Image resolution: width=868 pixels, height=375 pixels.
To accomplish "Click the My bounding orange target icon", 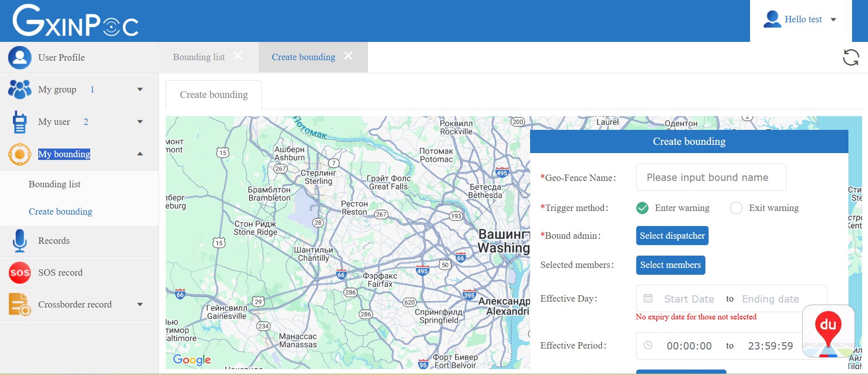I will (20, 154).
